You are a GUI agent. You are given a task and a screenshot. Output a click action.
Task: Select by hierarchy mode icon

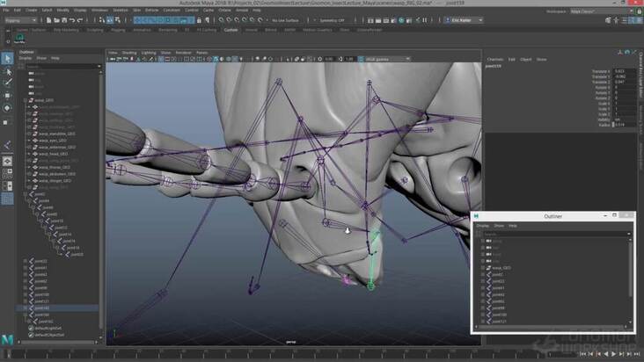click(x=102, y=20)
